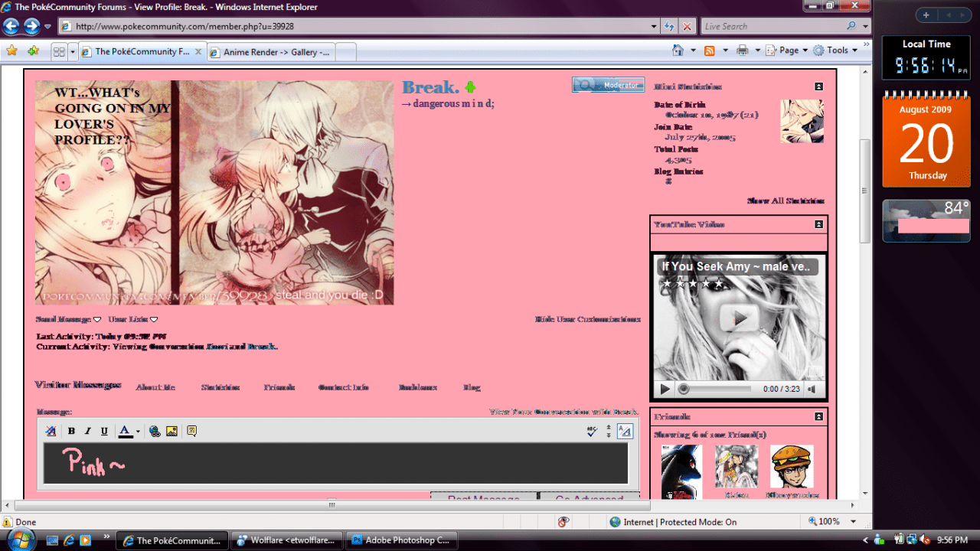Open View Your Conversation with Break link

pos(563,412)
